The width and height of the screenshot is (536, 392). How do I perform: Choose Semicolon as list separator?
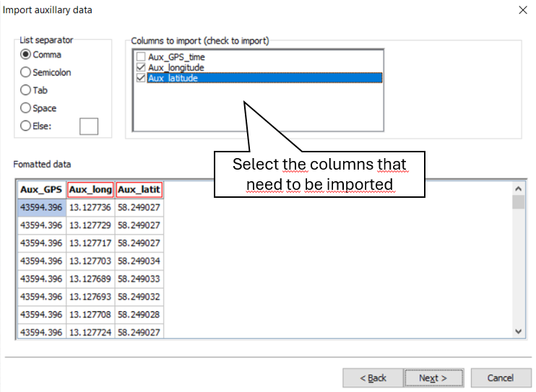point(26,72)
